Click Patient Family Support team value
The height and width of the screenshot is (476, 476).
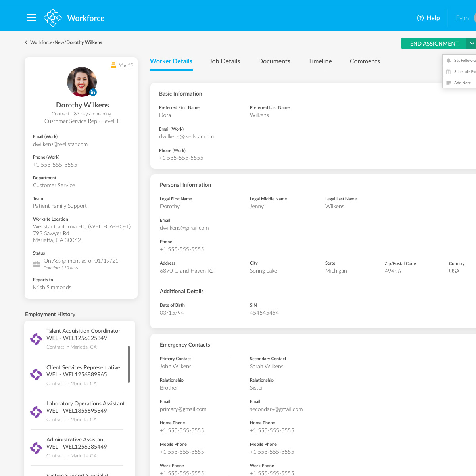[x=59, y=206]
